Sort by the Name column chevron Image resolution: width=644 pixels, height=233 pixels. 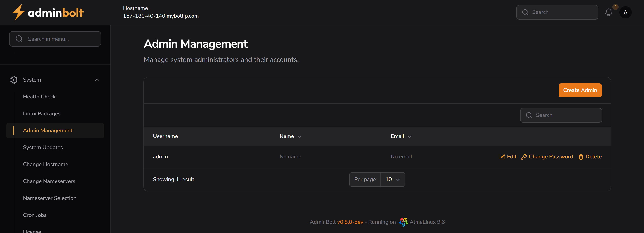300,137
